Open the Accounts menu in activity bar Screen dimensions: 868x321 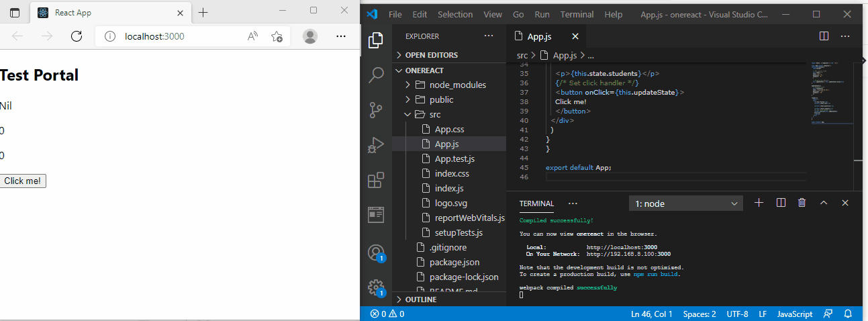[x=376, y=253]
